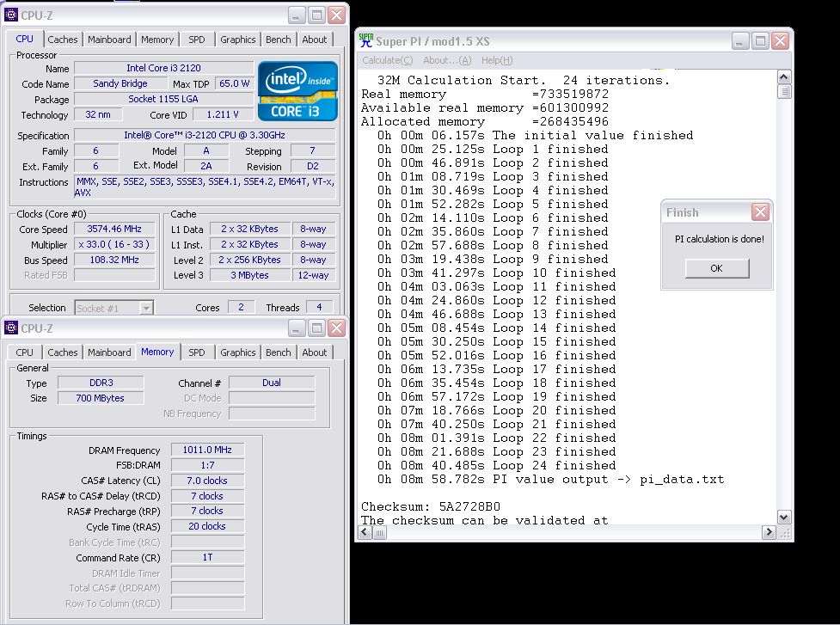Click the CAS# Latency value 7.0 clocks
The height and width of the screenshot is (625, 840).
click(x=207, y=481)
